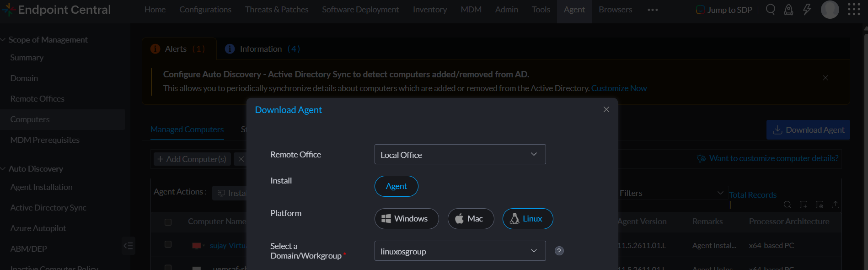This screenshot has width=868, height=270.
Task: Open the Remote Office dropdown
Action: [460, 154]
